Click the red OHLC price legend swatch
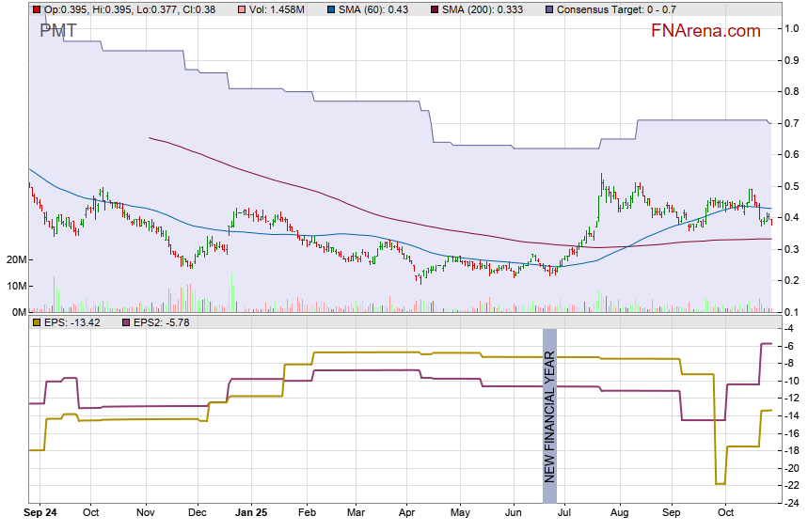Screen dimensions: 808x532 pyautogui.click(x=37, y=9)
